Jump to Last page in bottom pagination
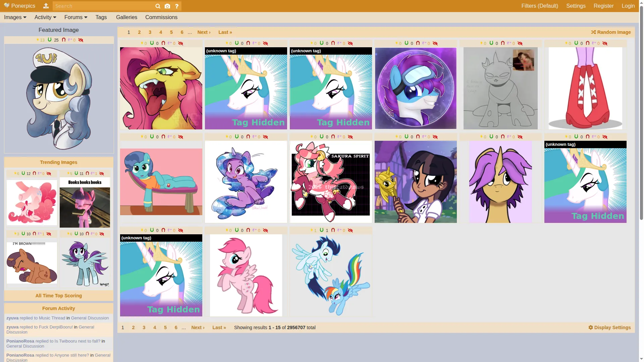Screen dimensions: 644x362 tap(219, 327)
